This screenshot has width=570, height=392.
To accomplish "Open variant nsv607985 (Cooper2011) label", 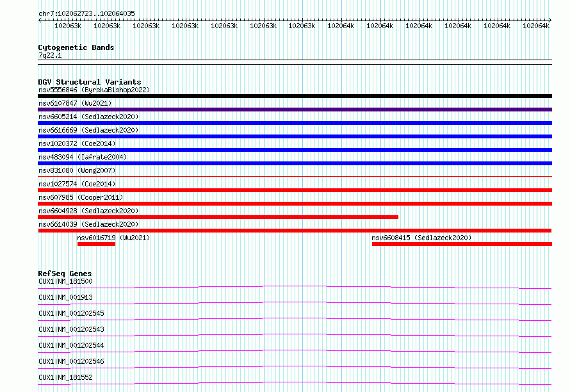I will 81,197.
